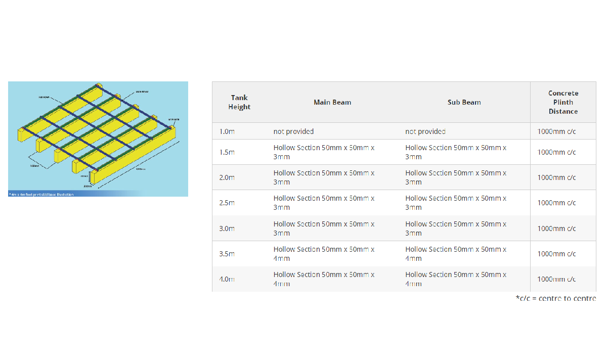This screenshot has height=364, width=607.
Task: Click the Main Beam column header
Action: pos(332,102)
